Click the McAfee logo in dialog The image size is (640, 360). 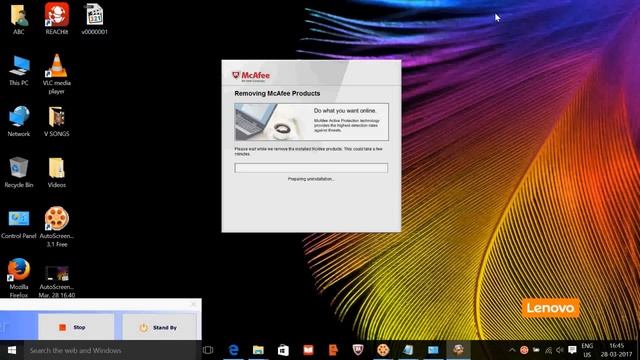tap(251, 76)
